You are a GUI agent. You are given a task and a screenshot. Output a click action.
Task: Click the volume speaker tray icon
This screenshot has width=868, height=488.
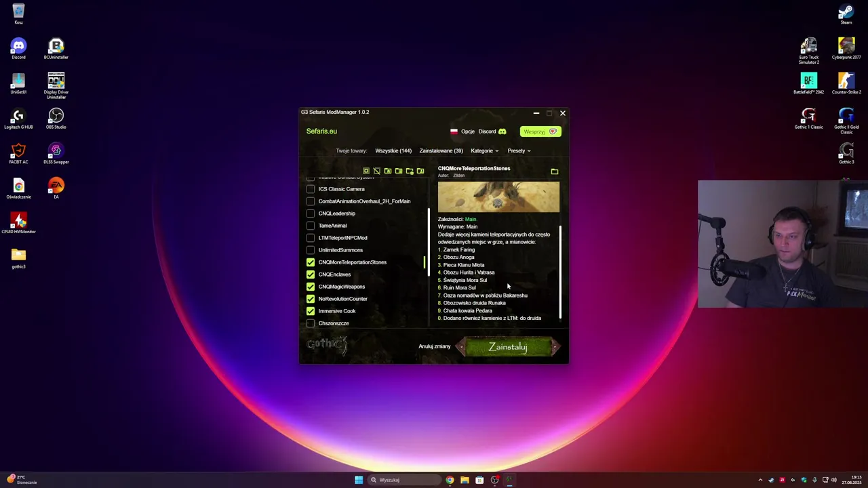coord(833,480)
